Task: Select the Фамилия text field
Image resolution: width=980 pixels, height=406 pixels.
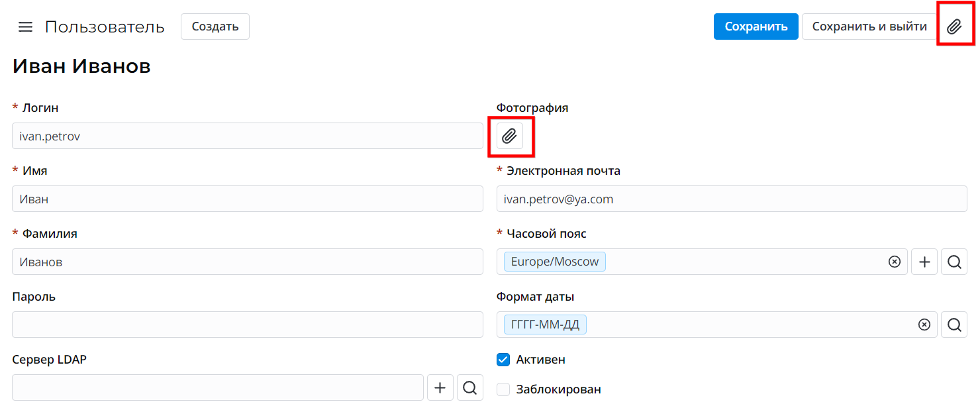Action: [x=247, y=262]
